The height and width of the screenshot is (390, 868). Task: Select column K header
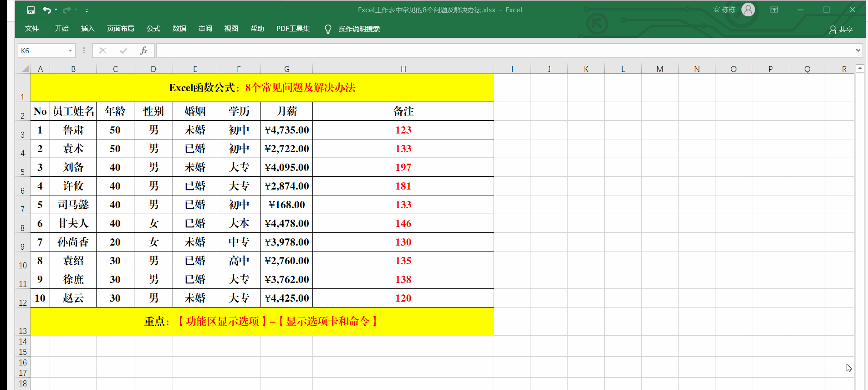586,69
